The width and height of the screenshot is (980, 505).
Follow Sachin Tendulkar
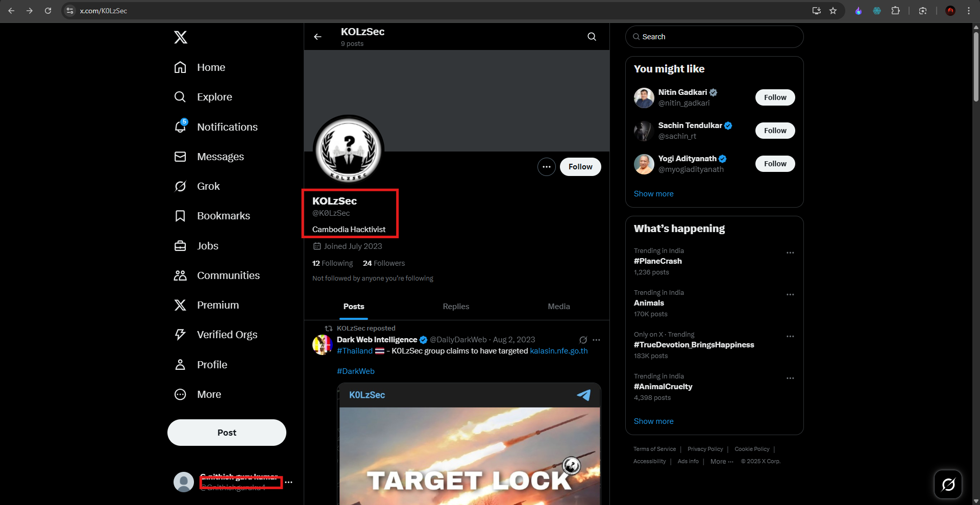[775, 131]
